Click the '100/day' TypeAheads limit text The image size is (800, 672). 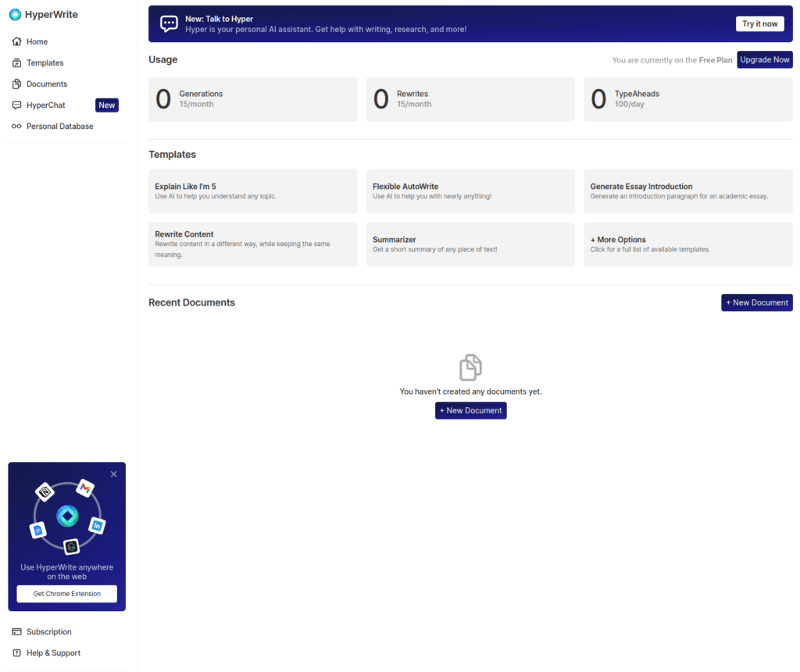[x=629, y=104]
